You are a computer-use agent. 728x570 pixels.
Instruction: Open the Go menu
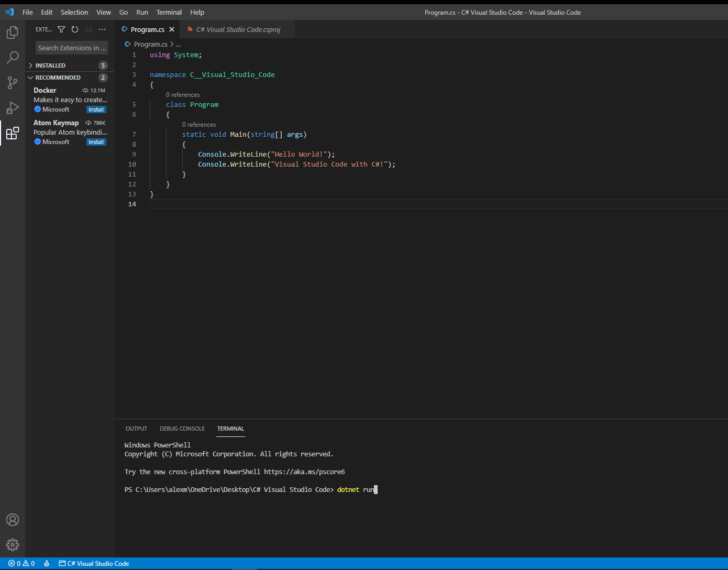click(x=124, y=12)
